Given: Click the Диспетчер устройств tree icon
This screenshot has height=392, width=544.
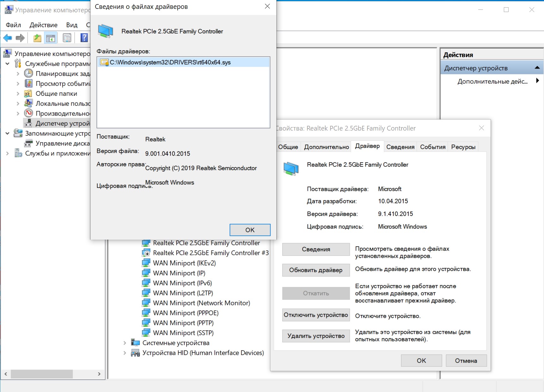Looking at the screenshot, I should pos(28,123).
